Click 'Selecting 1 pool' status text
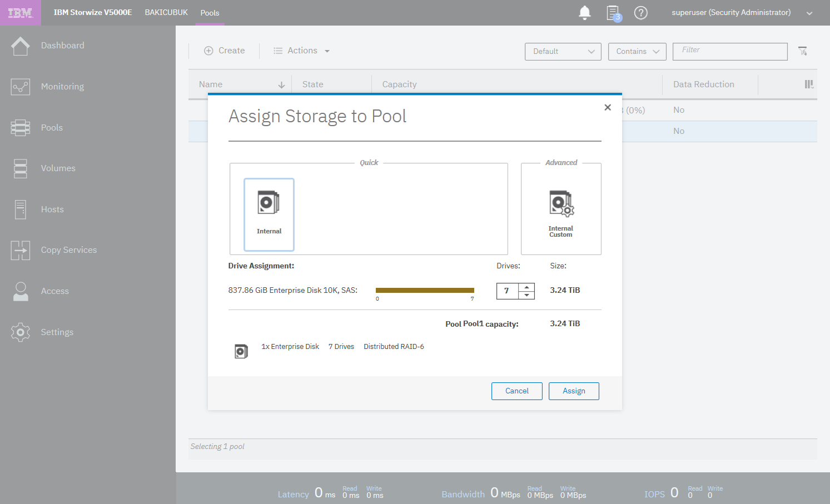The height and width of the screenshot is (504, 830). 217,447
